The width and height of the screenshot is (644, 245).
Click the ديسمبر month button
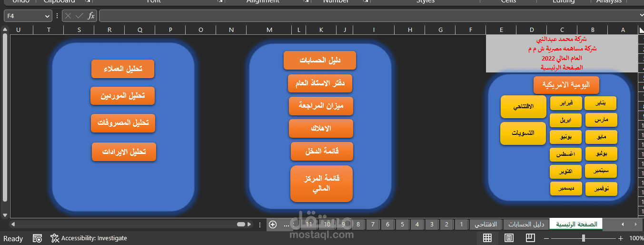565,189
